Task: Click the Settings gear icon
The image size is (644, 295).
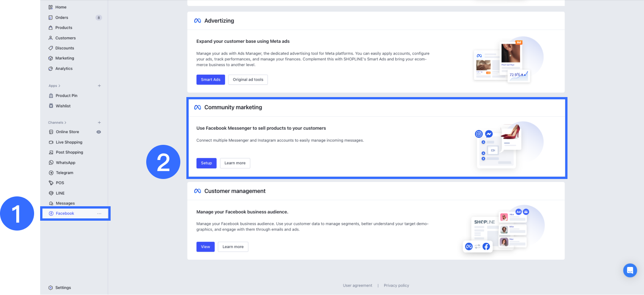Action: (50, 288)
